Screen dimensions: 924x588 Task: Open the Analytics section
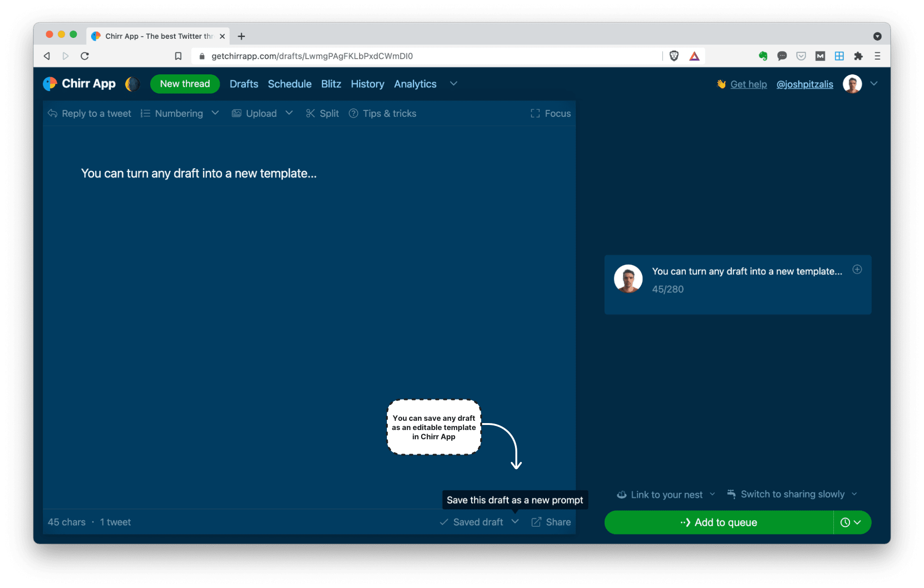[x=415, y=84]
